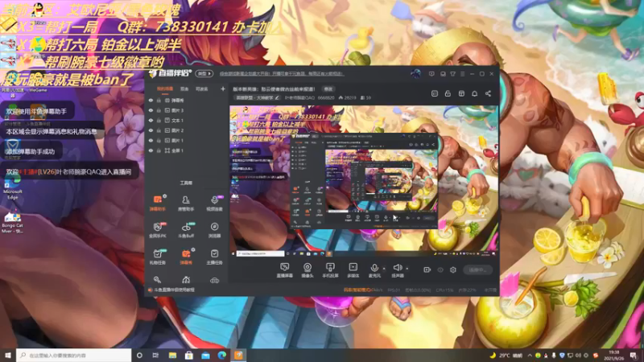Switch to the second scene tab
644x362 pixels.
pyautogui.click(x=184, y=88)
